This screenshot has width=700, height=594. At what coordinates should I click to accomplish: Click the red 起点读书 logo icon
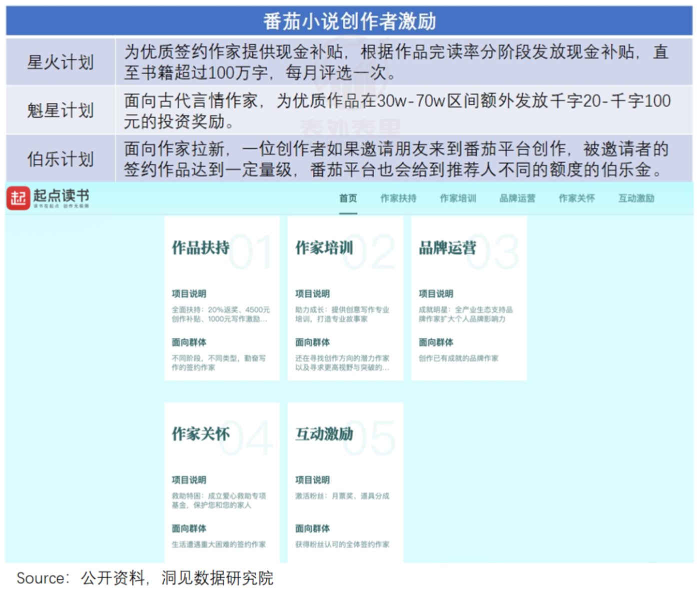point(19,198)
